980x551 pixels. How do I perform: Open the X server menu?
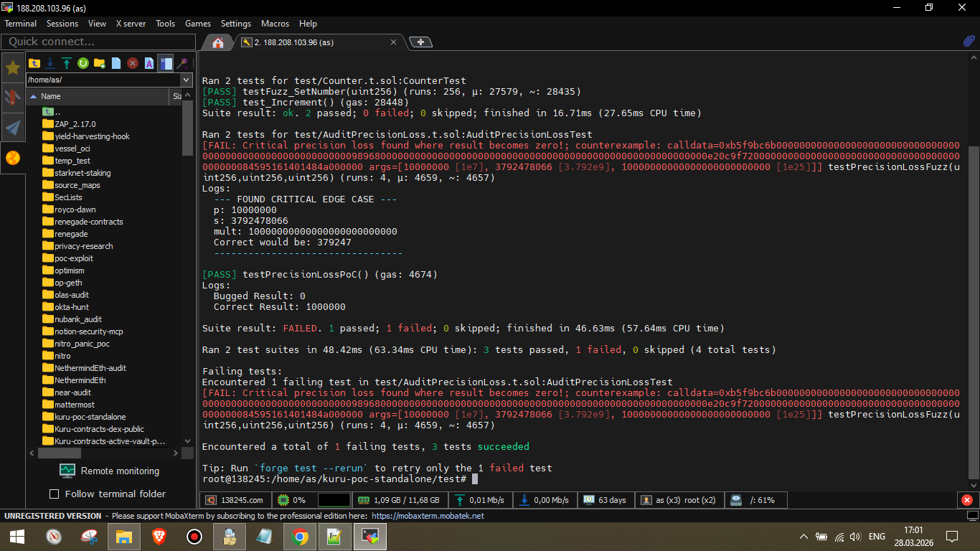click(x=131, y=24)
